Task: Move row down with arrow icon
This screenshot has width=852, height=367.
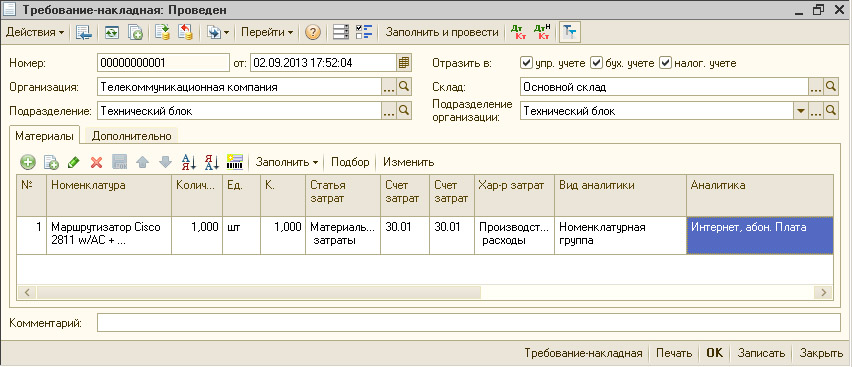Action: (165, 162)
